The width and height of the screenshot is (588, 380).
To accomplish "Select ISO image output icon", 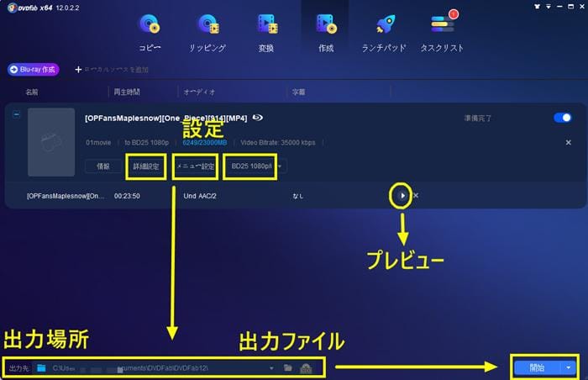I will [x=306, y=368].
